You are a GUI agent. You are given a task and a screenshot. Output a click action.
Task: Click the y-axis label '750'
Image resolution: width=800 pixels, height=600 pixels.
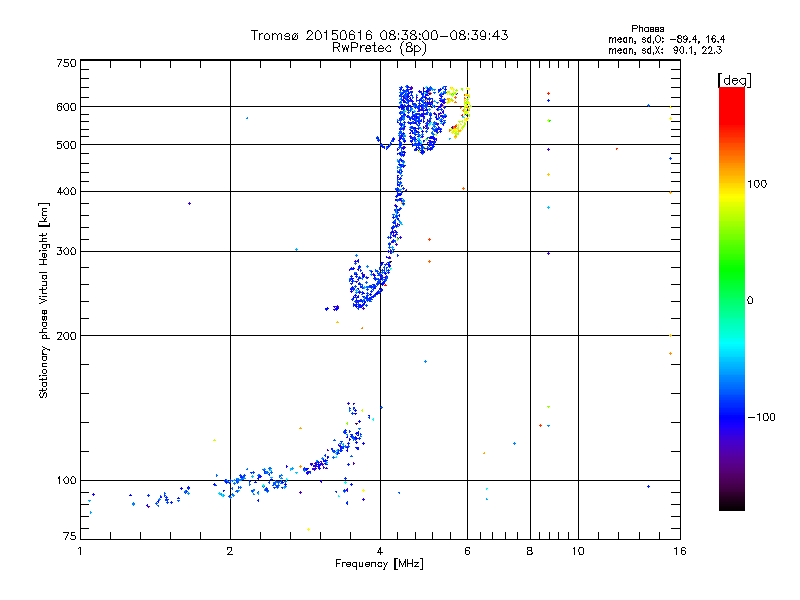(x=66, y=63)
